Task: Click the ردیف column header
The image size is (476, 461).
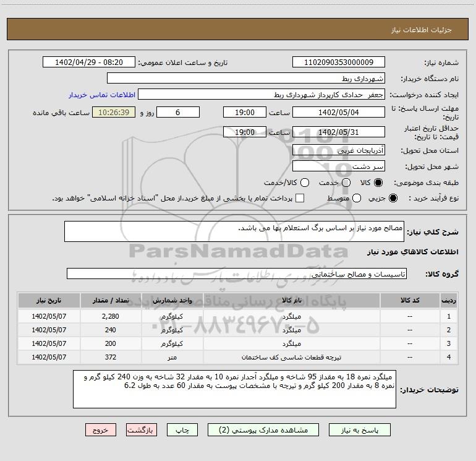Action: [x=449, y=301]
